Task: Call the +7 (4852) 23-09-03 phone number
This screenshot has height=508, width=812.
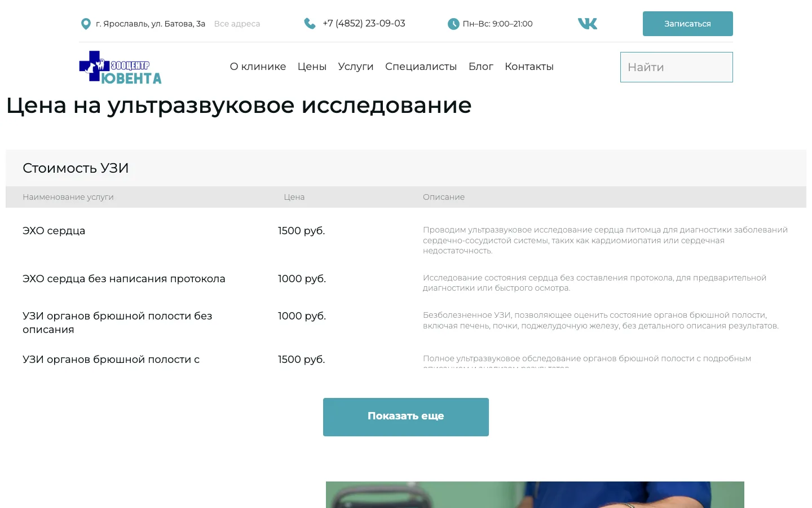Action: (364, 24)
